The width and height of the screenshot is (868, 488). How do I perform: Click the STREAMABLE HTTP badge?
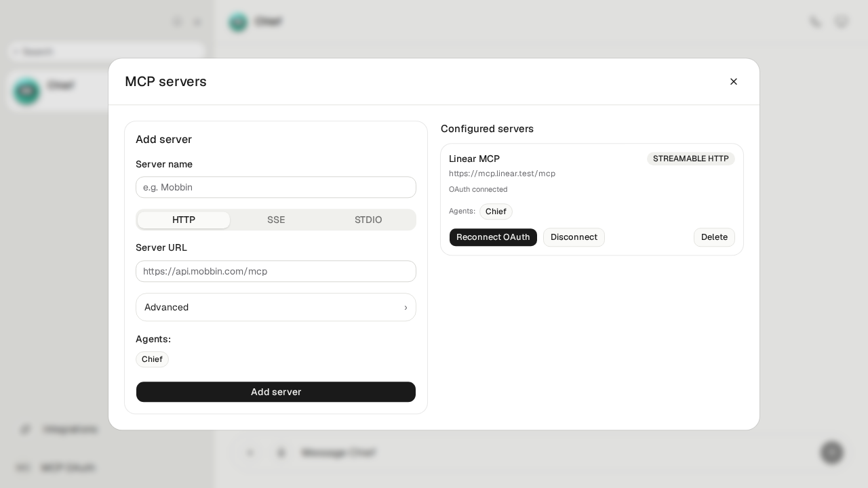[690, 159]
